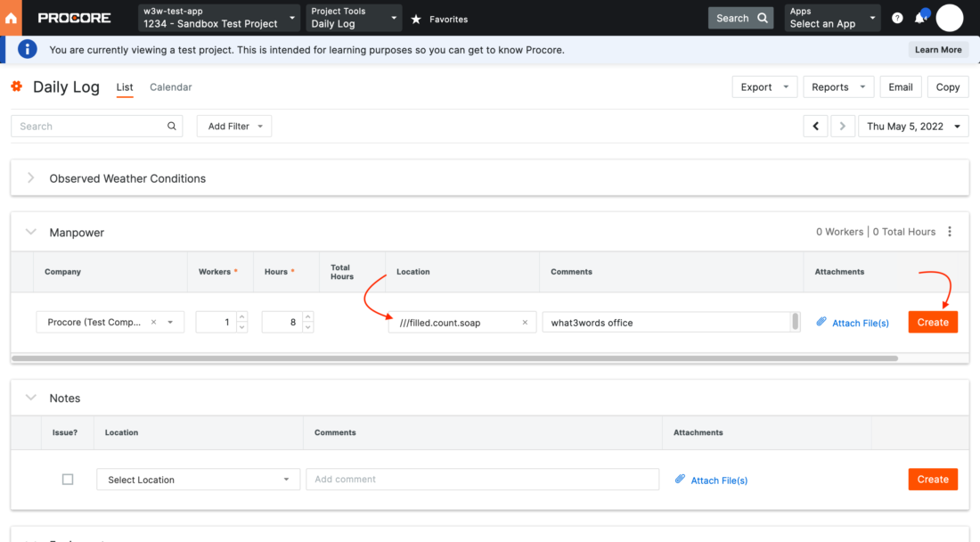Click the Manpower Location column header

coord(413,272)
